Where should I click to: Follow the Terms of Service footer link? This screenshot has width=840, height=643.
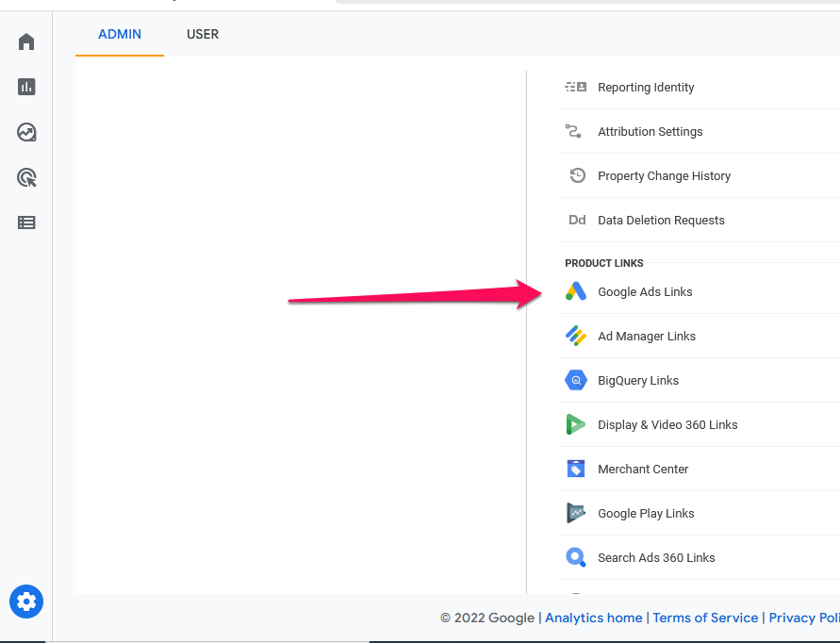(x=705, y=618)
